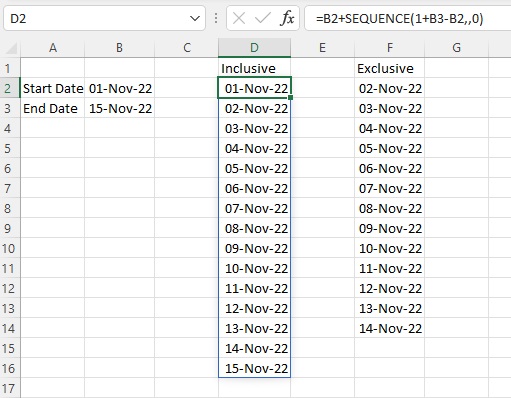Click cell F5 showing 05-Nov-22
Screen dimensions: 511x398
coord(390,148)
